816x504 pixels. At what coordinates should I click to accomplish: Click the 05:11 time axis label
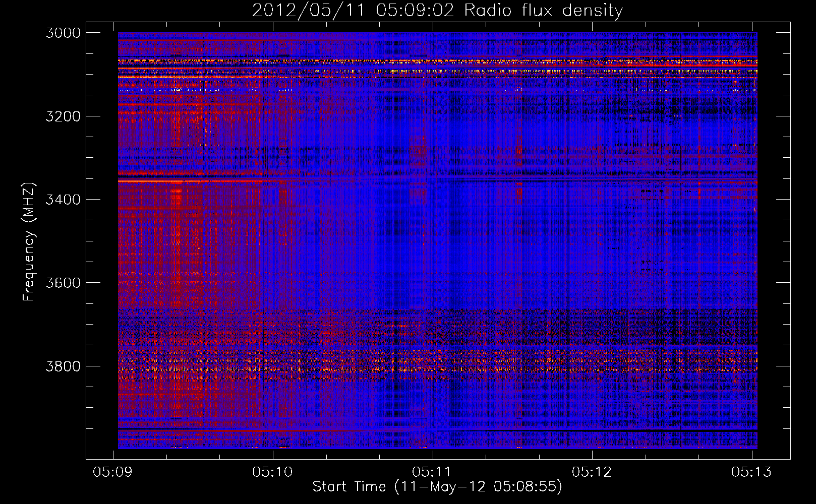[x=432, y=472]
